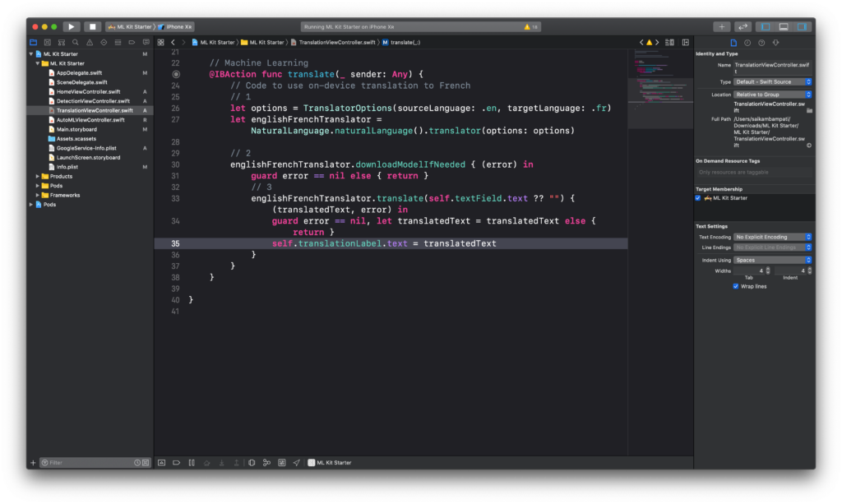This screenshot has height=504, width=842.
Task: Adjust the Indent width stepper
Action: pos(809,270)
